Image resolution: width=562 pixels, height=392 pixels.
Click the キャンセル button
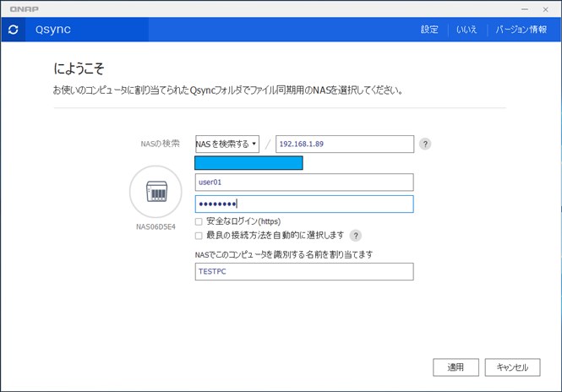click(512, 367)
